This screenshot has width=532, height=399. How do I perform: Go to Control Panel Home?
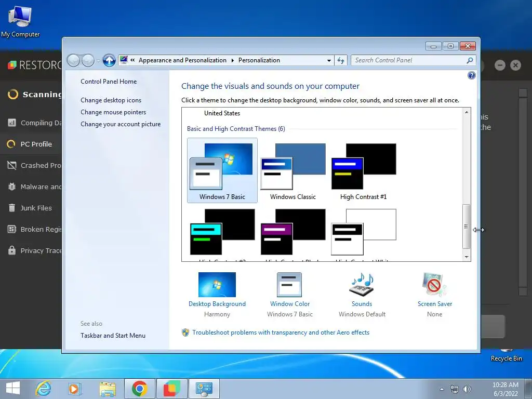109,82
